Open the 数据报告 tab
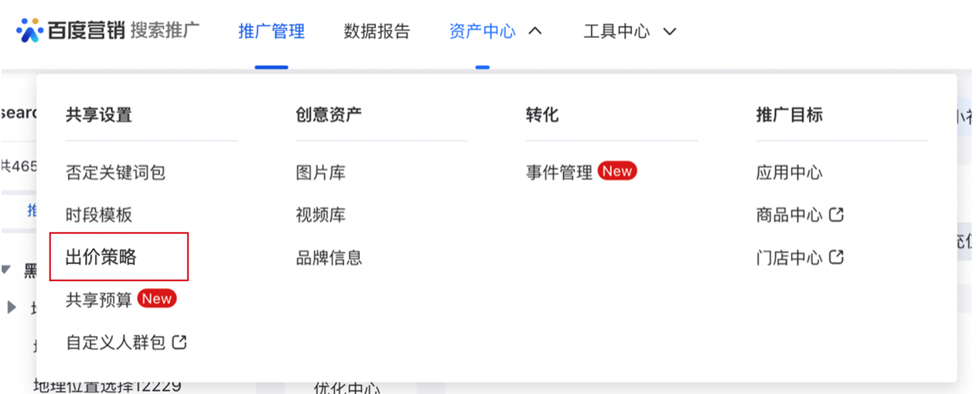 pos(377,32)
